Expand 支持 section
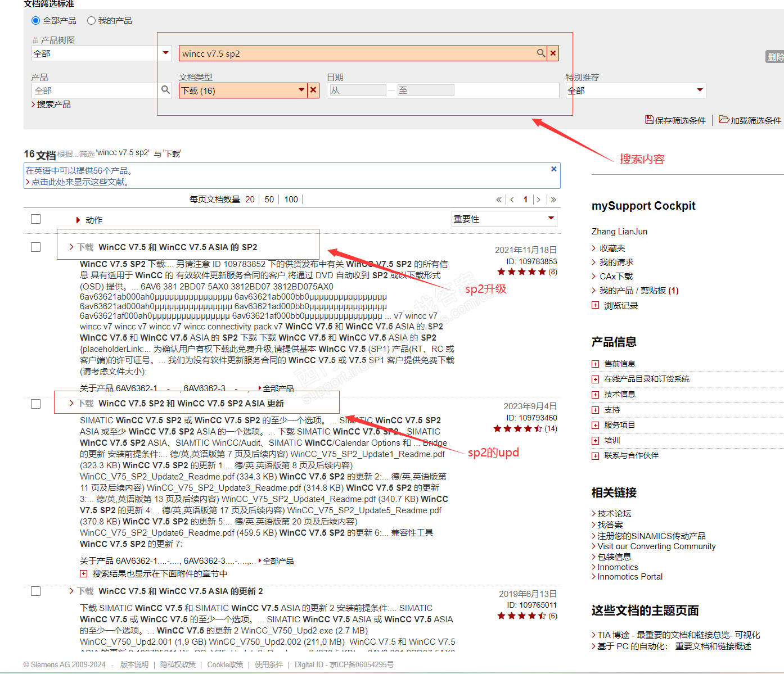The image size is (784, 674). coord(595,410)
